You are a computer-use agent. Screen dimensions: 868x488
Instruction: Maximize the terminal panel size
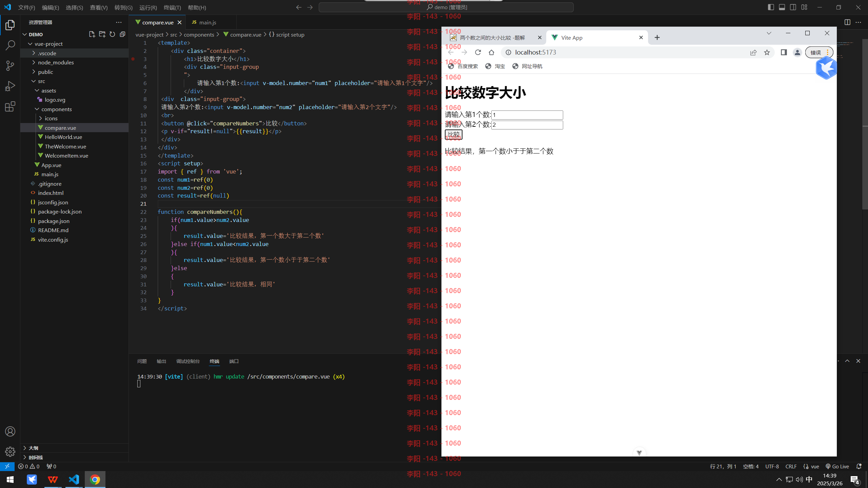pyautogui.click(x=847, y=361)
